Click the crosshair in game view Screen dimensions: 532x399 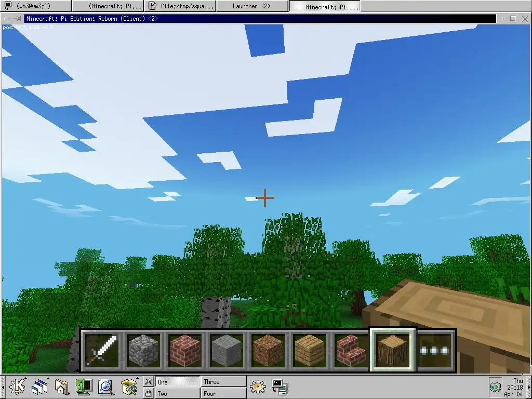[x=264, y=198]
